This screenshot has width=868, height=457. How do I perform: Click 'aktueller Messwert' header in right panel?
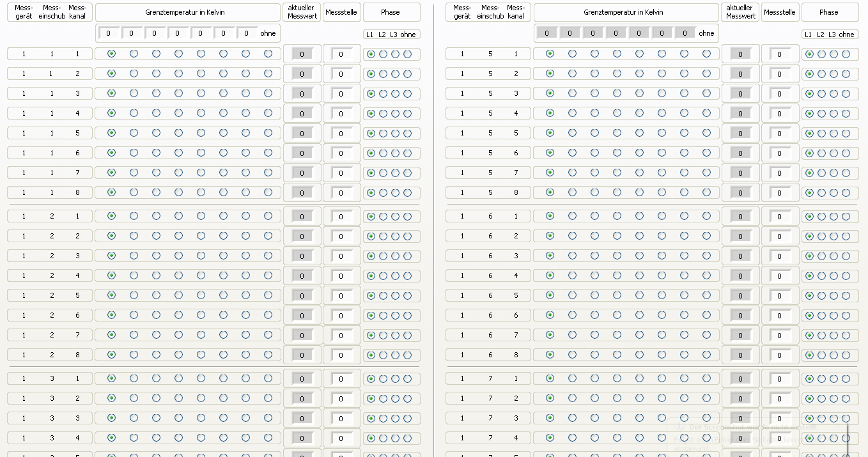pyautogui.click(x=741, y=12)
